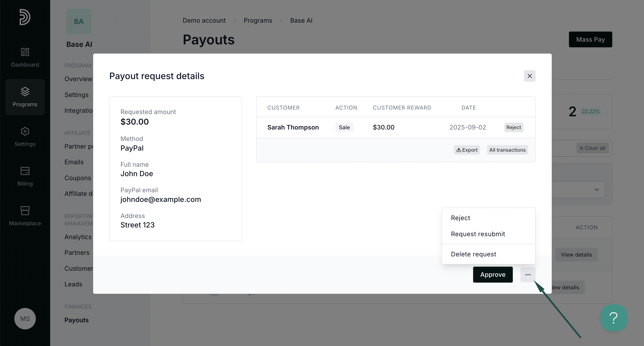644x346 pixels.
Task: Close the Payout request details dialog
Action: click(x=530, y=76)
